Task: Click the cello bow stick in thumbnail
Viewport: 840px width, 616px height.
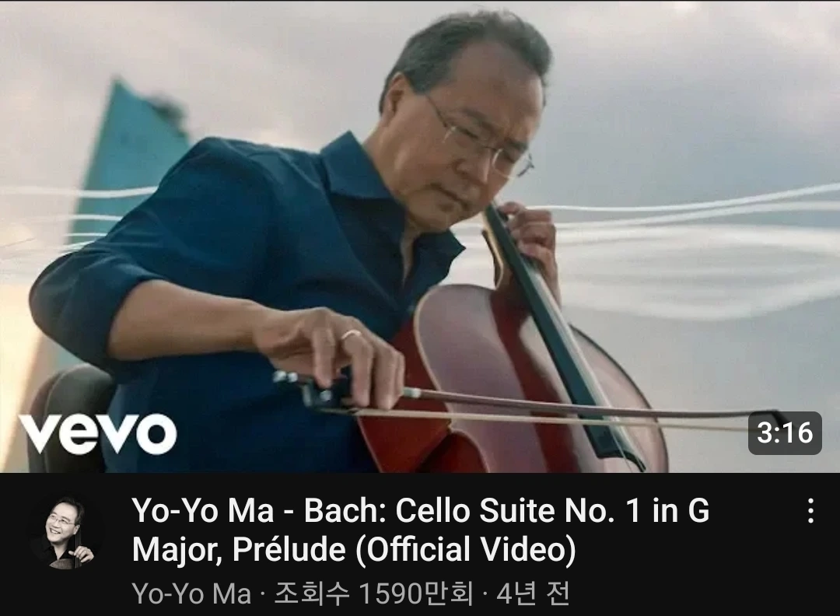Action: [x=579, y=403]
